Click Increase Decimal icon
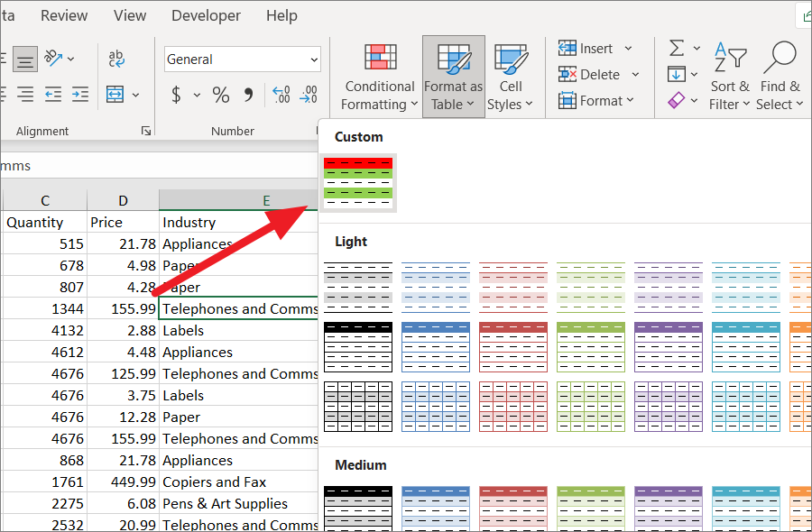 coord(281,95)
